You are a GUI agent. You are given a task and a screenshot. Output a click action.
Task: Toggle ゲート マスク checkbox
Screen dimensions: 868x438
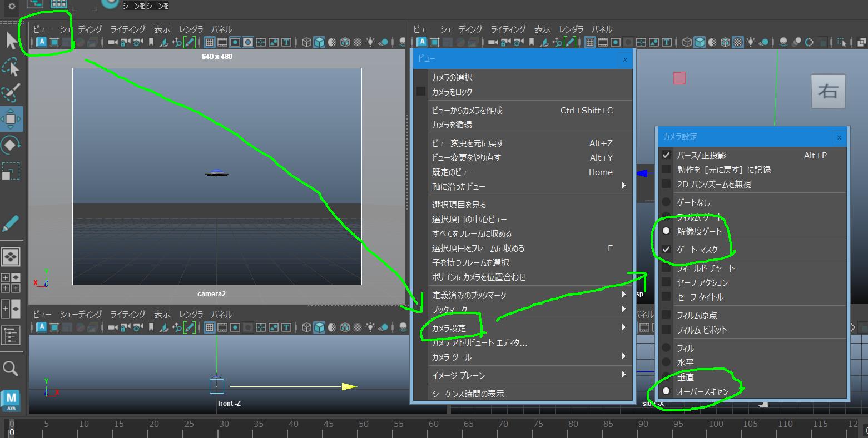[x=666, y=250]
